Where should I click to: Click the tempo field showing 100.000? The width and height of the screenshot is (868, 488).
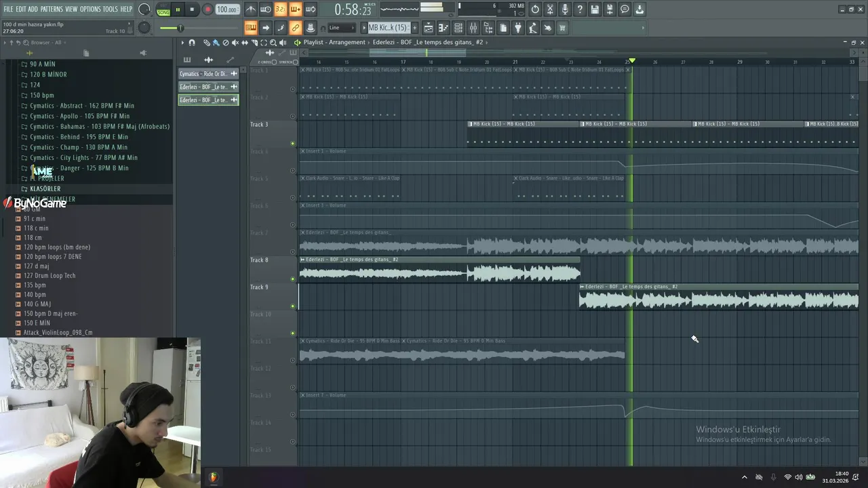pos(228,9)
